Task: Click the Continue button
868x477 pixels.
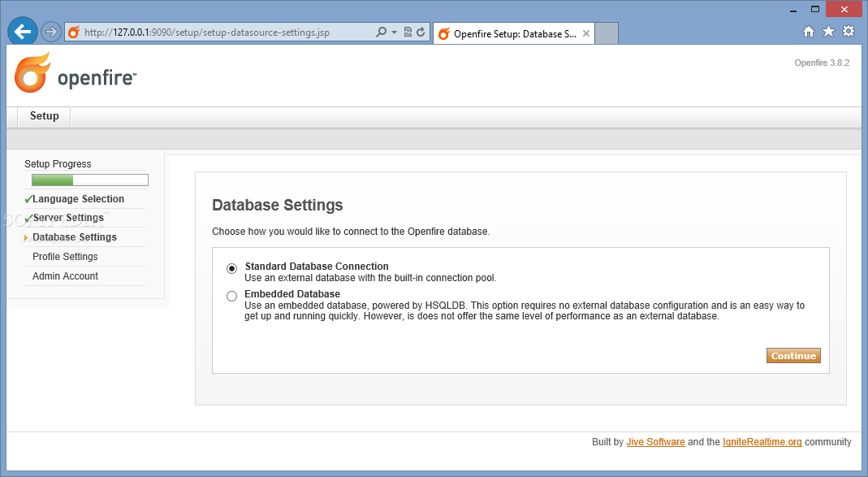Action: click(793, 356)
